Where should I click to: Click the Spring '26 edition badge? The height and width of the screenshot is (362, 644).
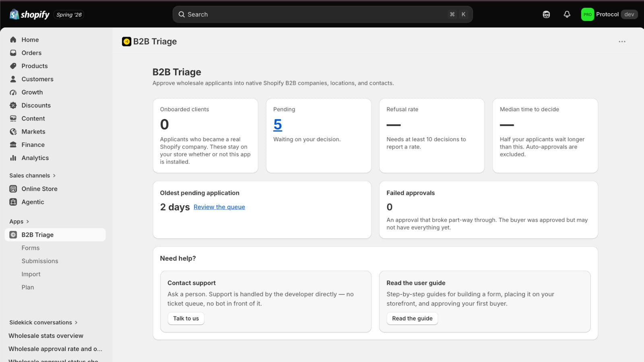point(69,15)
